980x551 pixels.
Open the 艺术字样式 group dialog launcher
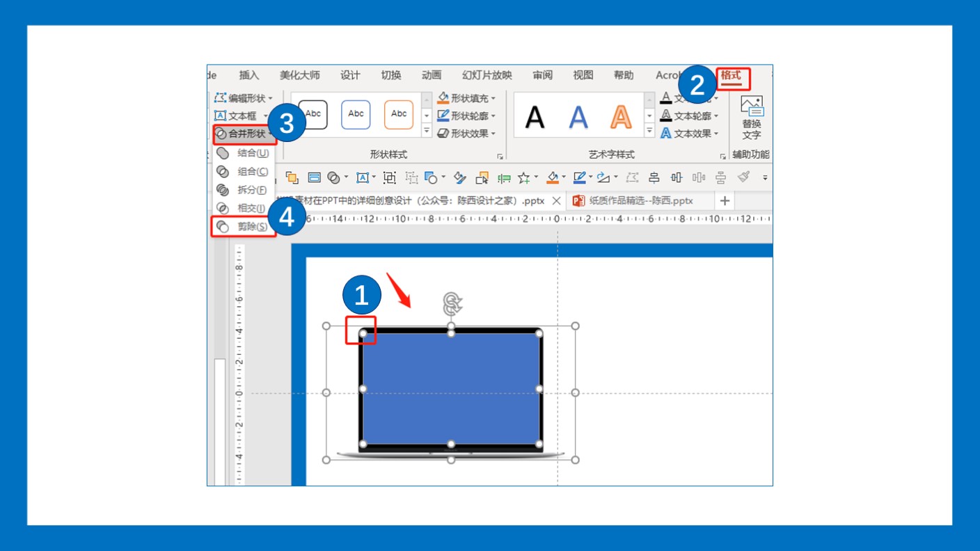[723, 157]
